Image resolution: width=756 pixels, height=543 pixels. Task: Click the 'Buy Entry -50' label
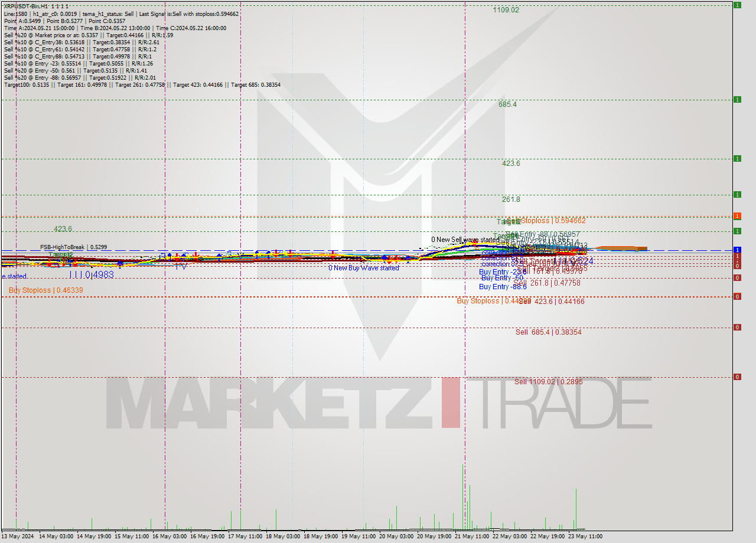point(502,278)
